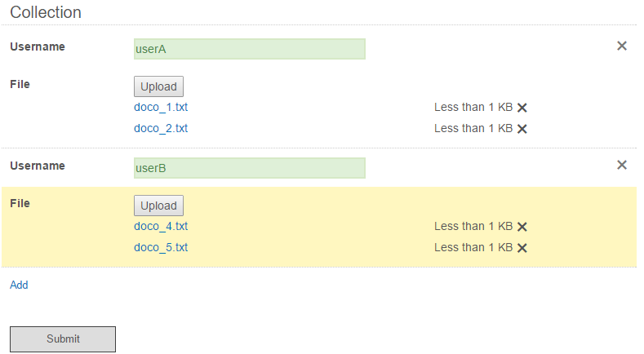Open the doco_1.txt file link
Viewport: 644px width, 354px height.
pyautogui.click(x=161, y=107)
